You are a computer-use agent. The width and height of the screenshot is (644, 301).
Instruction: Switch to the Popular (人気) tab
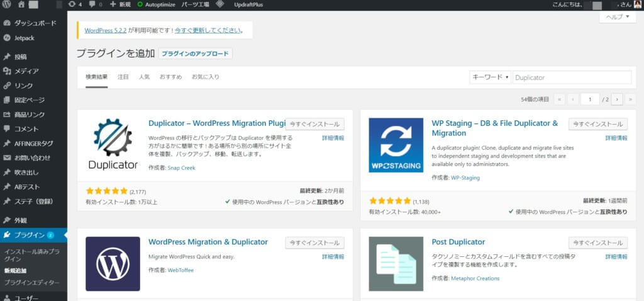pos(144,77)
